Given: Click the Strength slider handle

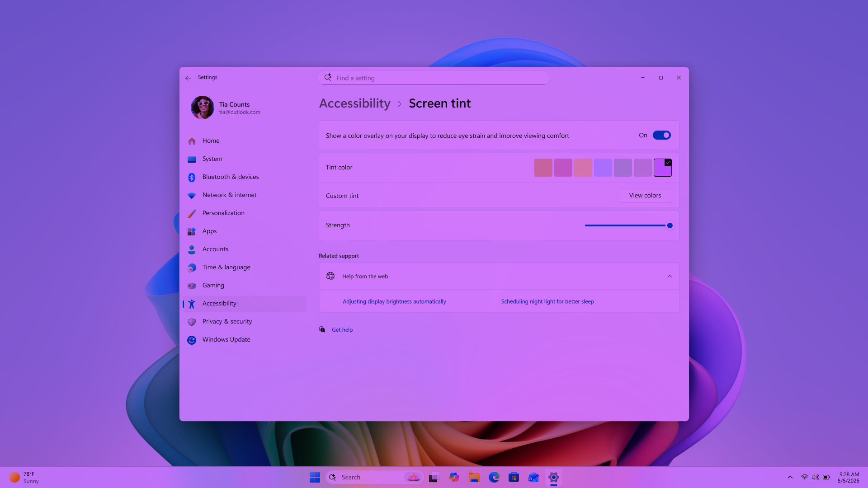Looking at the screenshot, I should pyautogui.click(x=670, y=225).
